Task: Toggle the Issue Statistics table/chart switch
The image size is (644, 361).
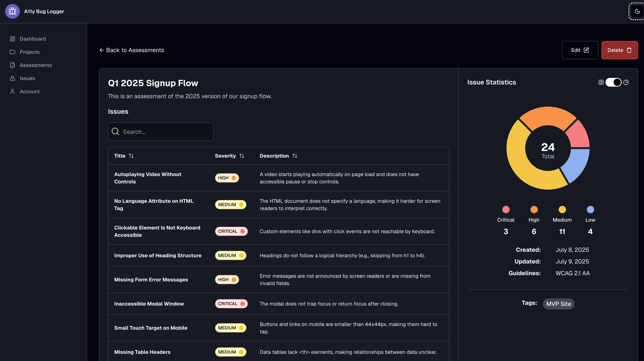Action: 613,82
